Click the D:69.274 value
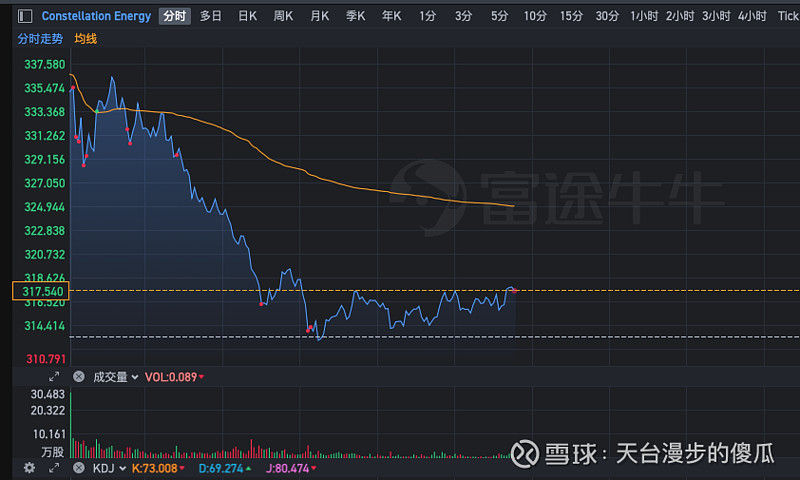The height and width of the screenshot is (480, 800). [224, 468]
